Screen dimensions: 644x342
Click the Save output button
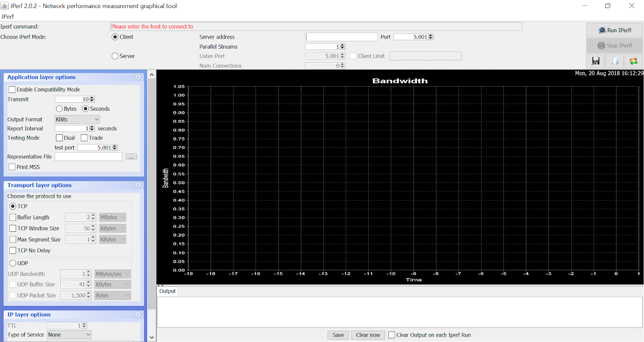338,335
